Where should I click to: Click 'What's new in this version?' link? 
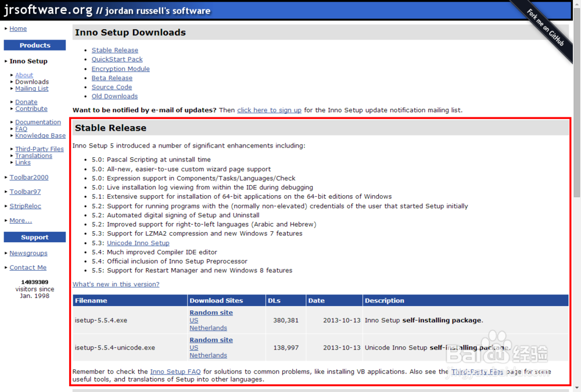click(116, 284)
